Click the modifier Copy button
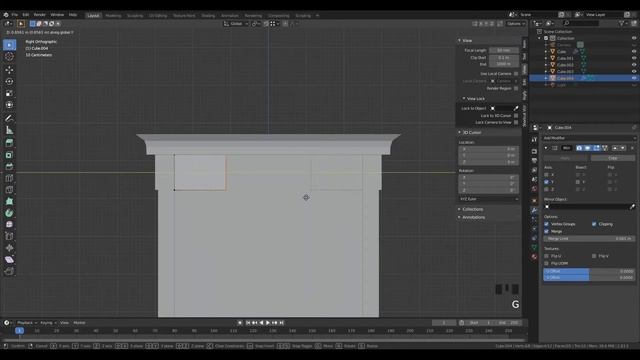 (x=613, y=158)
